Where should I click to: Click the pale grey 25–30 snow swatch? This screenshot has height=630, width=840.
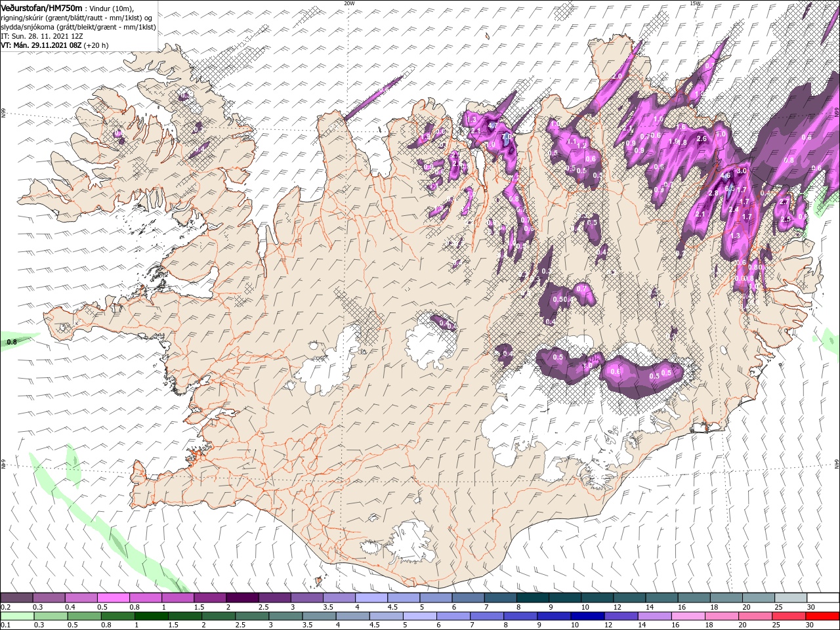tap(791, 598)
